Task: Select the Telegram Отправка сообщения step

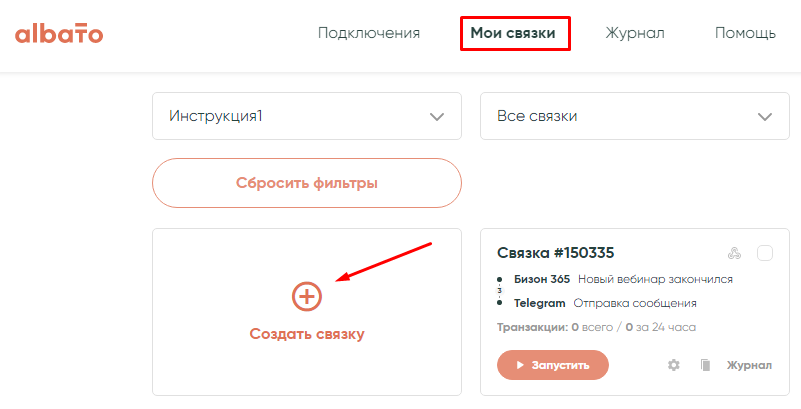Action: 605,303
